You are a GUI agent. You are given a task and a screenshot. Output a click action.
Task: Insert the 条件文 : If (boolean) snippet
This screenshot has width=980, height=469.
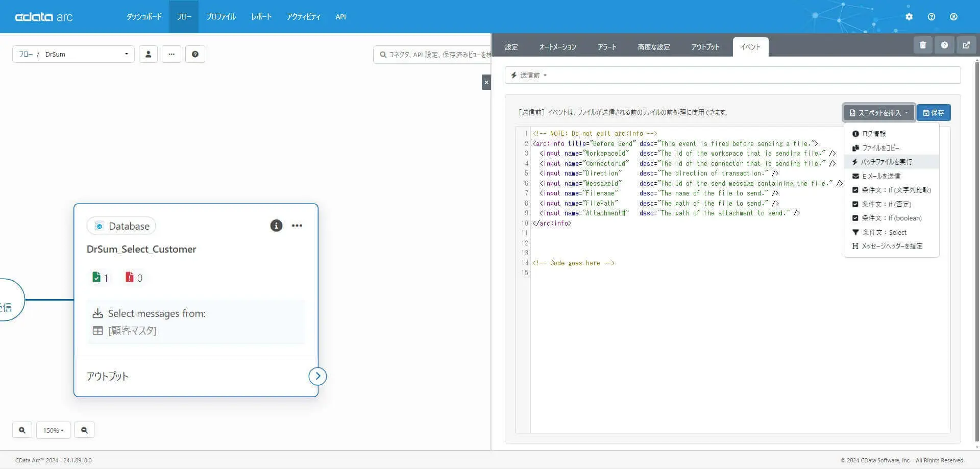pos(891,218)
